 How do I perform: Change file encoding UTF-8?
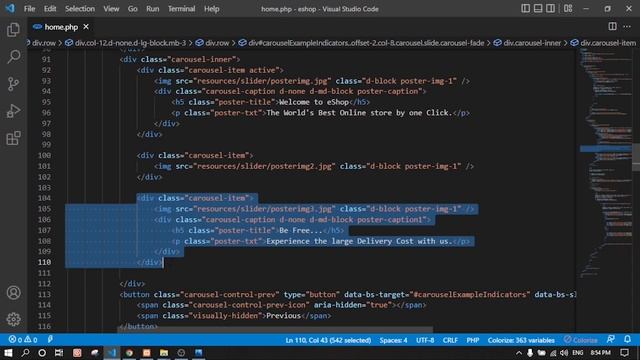[425, 340]
